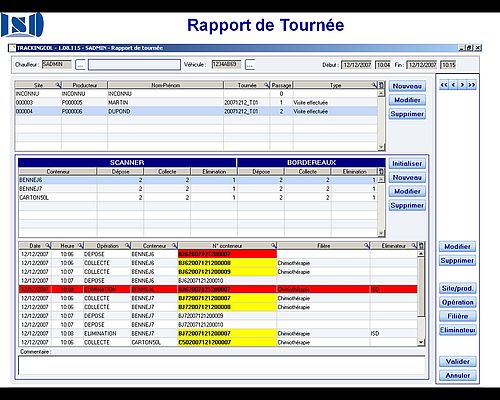Click Modifier beside the site table

coord(407,100)
